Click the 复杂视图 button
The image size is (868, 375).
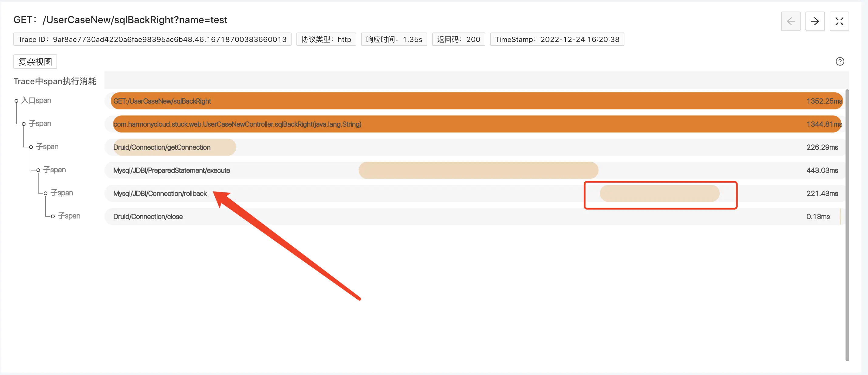tap(35, 62)
